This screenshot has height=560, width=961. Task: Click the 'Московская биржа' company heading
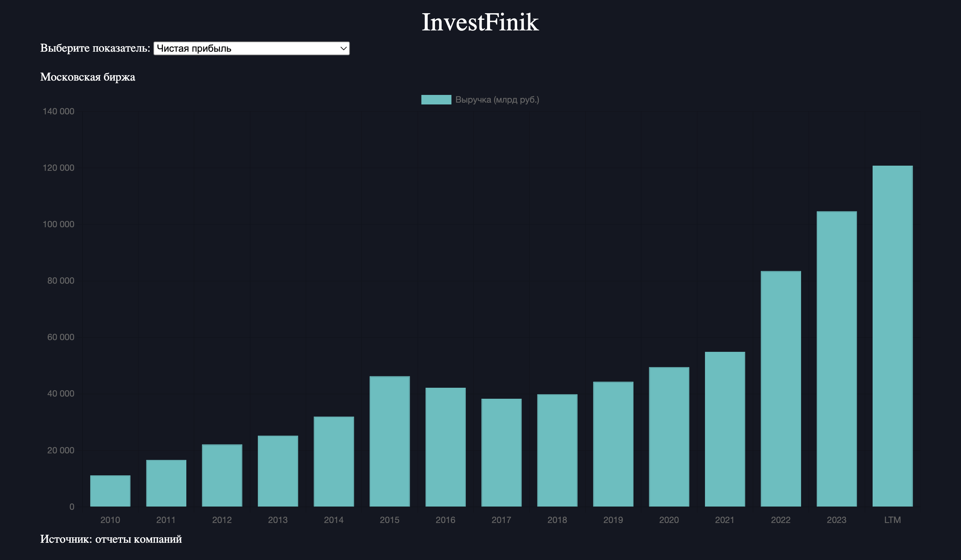(88, 77)
